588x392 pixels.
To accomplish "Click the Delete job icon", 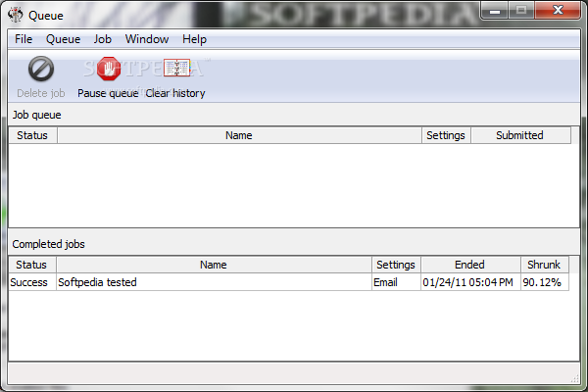I will point(41,69).
